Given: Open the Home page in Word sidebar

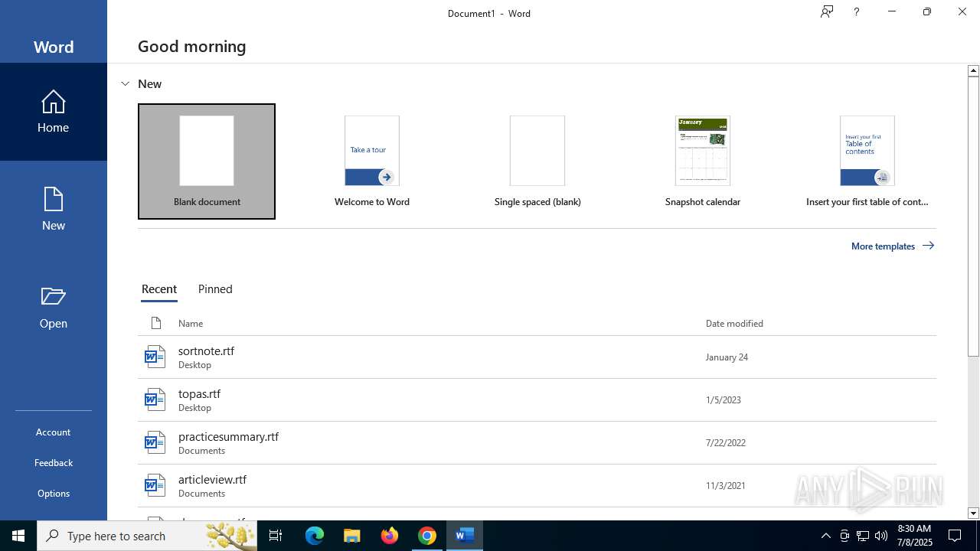Looking at the screenshot, I should coord(53,112).
